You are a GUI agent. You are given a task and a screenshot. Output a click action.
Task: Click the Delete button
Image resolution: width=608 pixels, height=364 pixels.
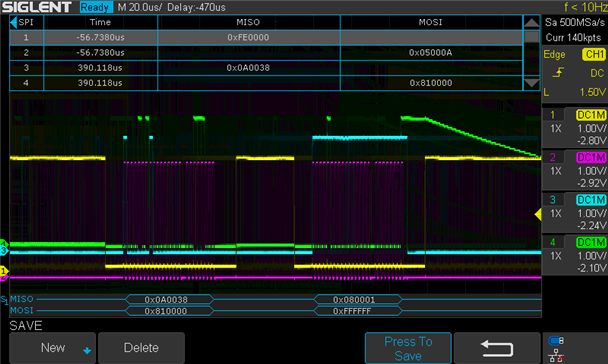(141, 348)
